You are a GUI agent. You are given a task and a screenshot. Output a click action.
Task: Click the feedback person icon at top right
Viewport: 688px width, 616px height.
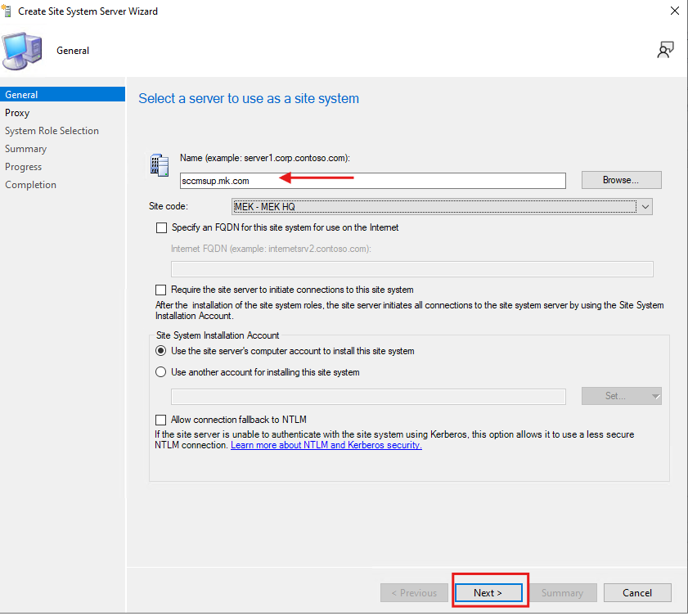point(665,51)
